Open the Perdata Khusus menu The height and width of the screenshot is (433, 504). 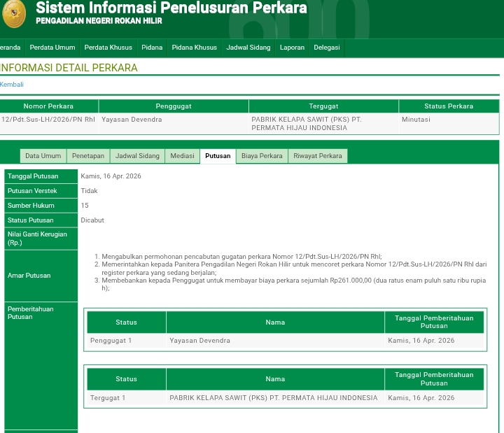click(108, 48)
